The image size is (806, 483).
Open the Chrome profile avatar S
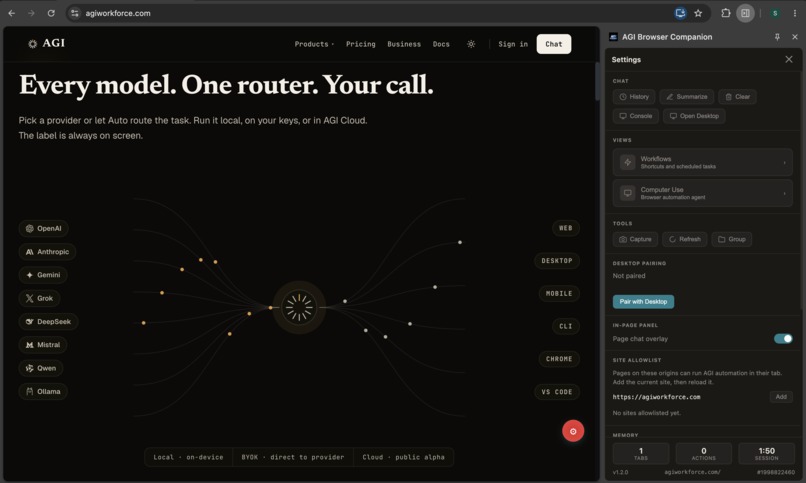click(x=775, y=13)
